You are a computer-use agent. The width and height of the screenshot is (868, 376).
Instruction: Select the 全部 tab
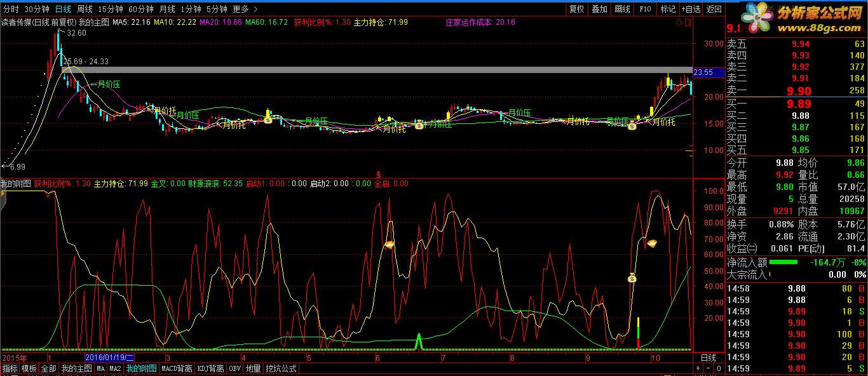coord(49,368)
